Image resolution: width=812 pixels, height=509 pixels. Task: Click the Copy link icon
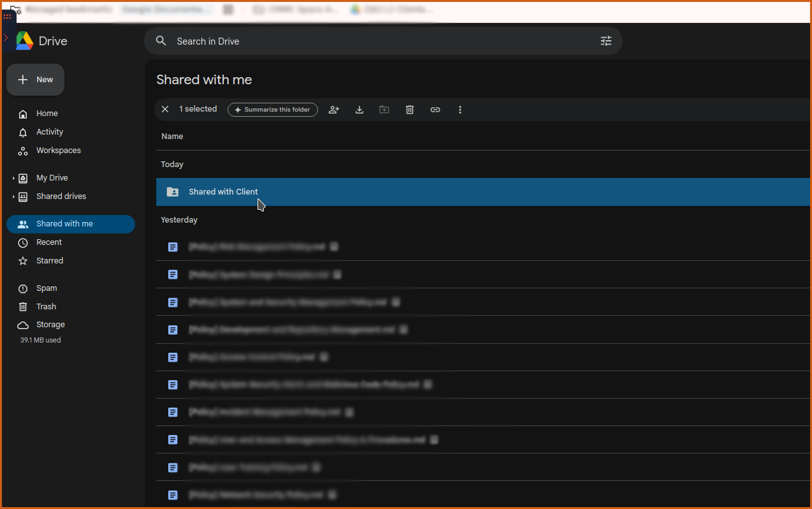click(x=435, y=110)
